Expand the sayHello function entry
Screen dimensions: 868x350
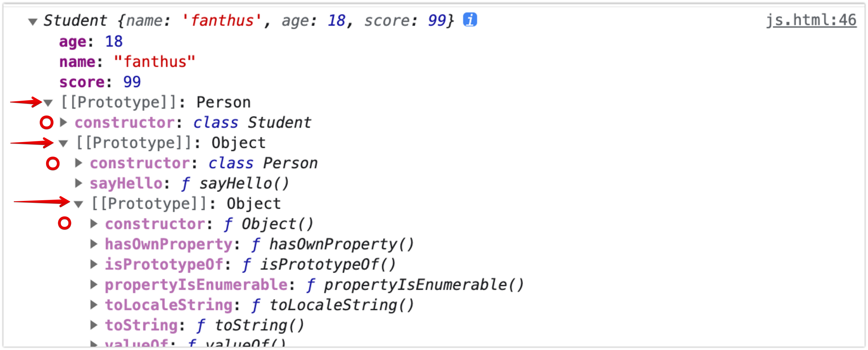point(78,183)
